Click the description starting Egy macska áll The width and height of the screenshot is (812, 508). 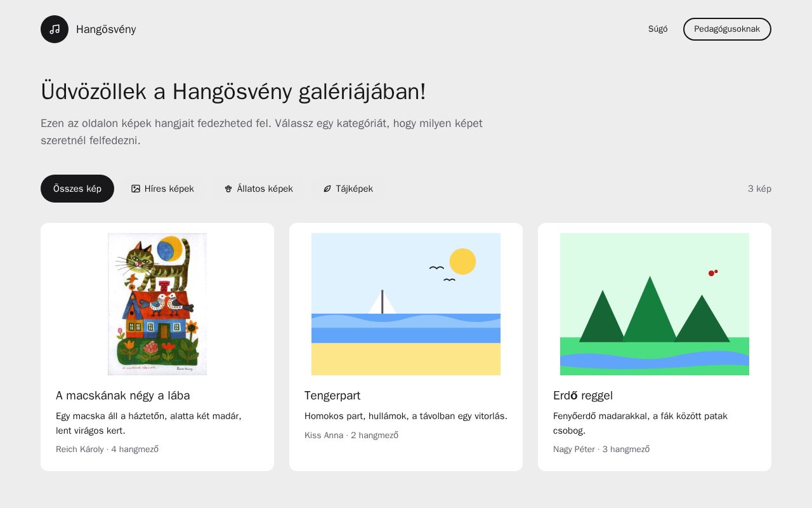[x=149, y=424]
